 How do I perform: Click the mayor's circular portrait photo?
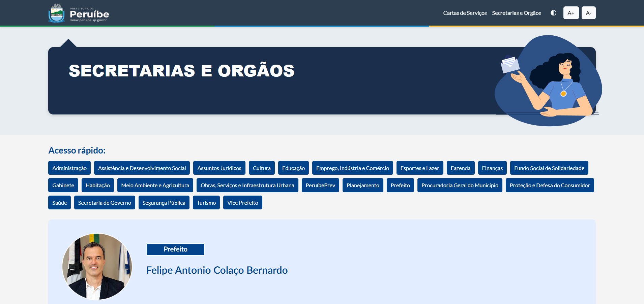[97, 267]
